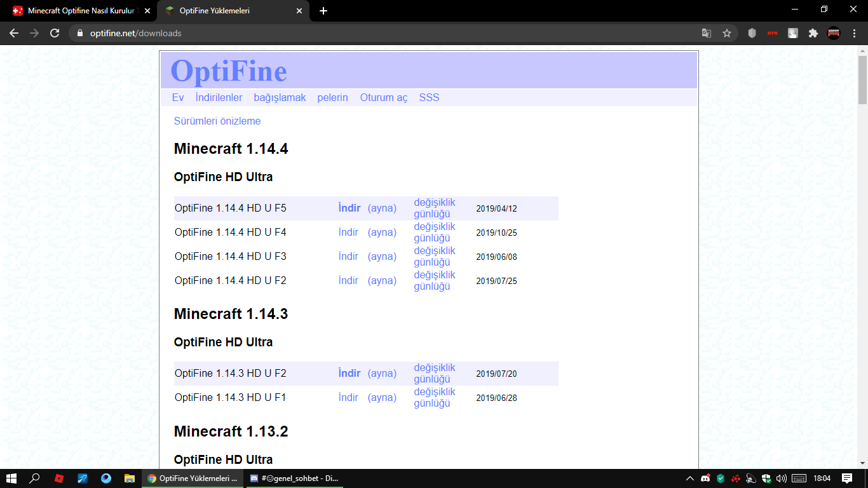Open File Explorer from the taskbar
Viewport: 868px width, 488px height.
click(x=129, y=478)
